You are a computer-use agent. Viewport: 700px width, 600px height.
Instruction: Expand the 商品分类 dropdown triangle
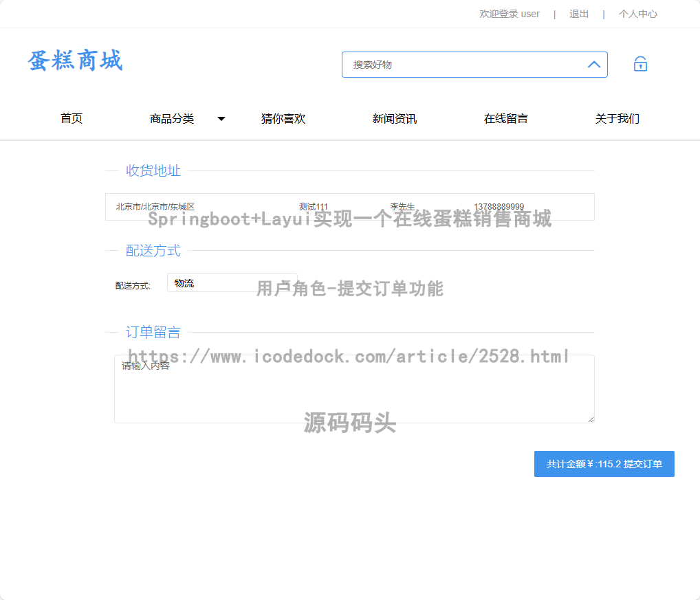[x=221, y=119]
